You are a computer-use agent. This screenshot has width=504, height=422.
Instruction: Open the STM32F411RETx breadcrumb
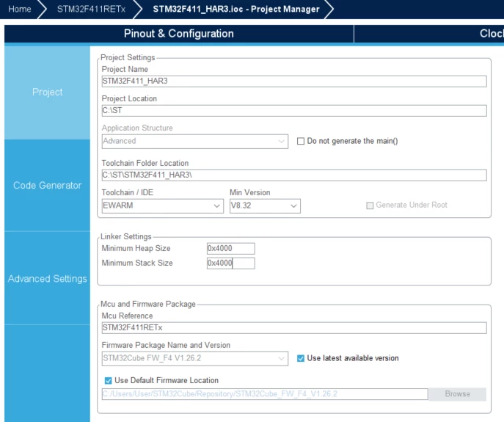(x=91, y=9)
